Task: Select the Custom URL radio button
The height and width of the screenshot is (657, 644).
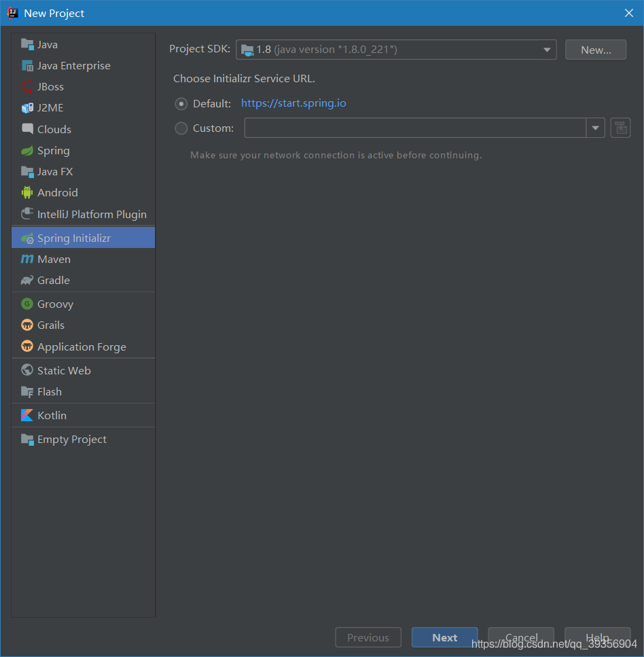Action: 181,128
